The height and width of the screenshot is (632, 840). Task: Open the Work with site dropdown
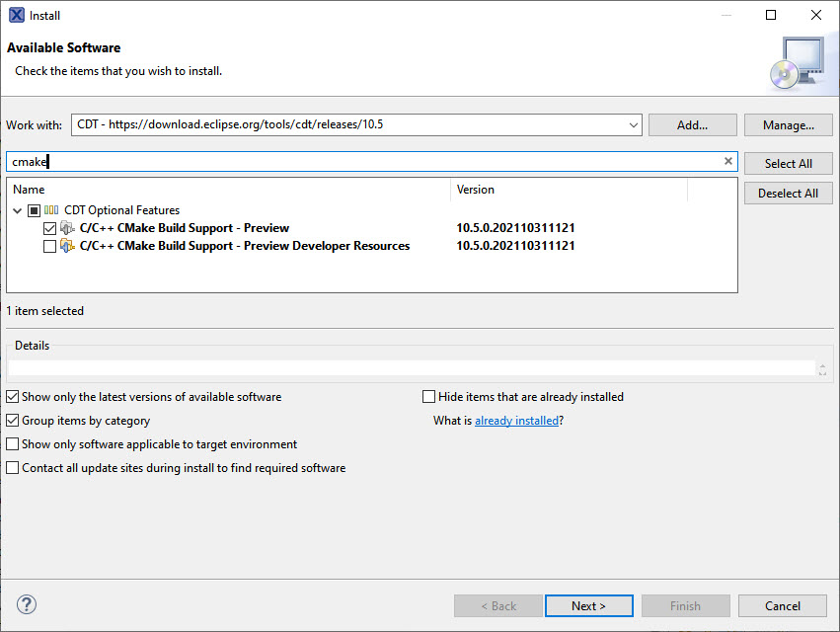coord(633,125)
